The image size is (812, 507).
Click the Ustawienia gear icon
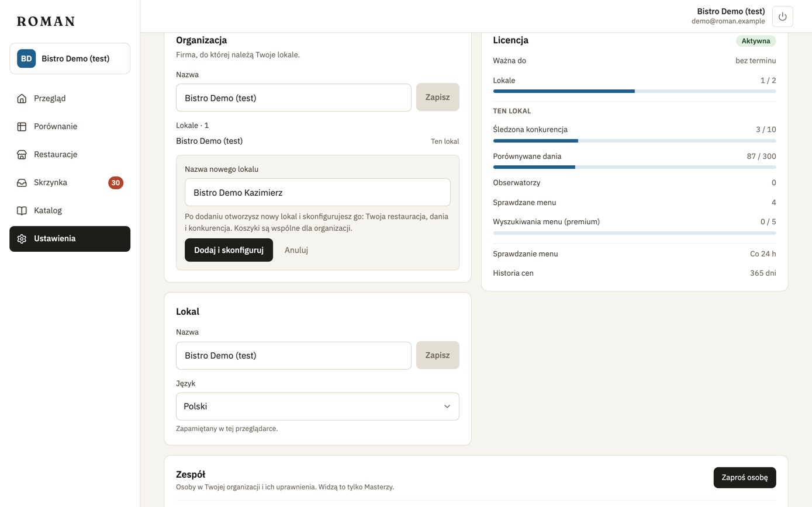click(22, 238)
